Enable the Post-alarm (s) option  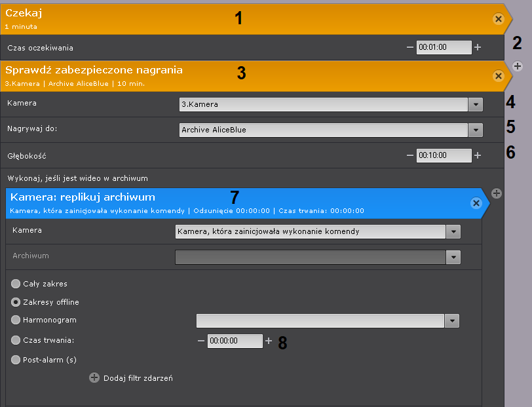16,359
